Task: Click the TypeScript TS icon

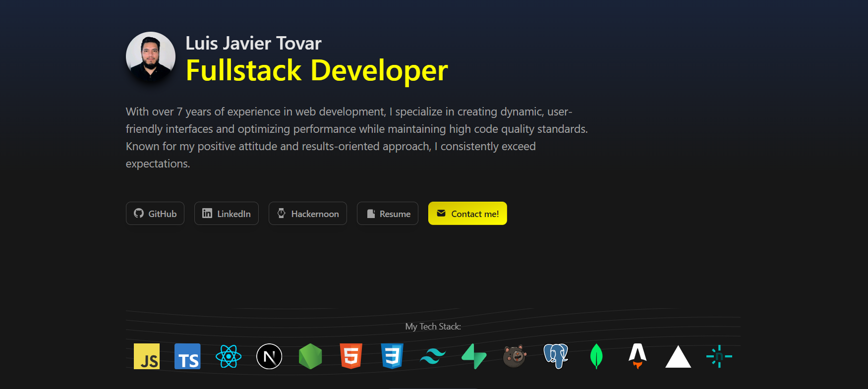Action: [187, 356]
